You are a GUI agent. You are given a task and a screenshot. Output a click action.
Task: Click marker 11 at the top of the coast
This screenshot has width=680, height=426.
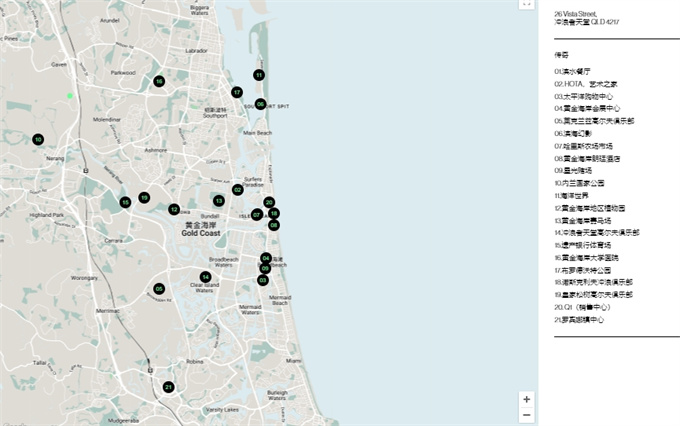coord(259,75)
